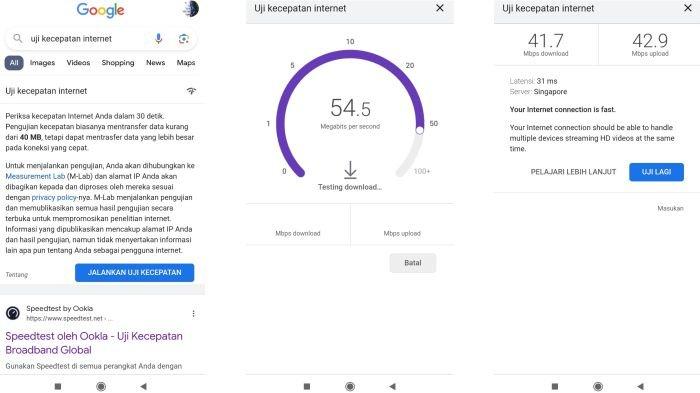Tap Android home button in results screen

[598, 386]
